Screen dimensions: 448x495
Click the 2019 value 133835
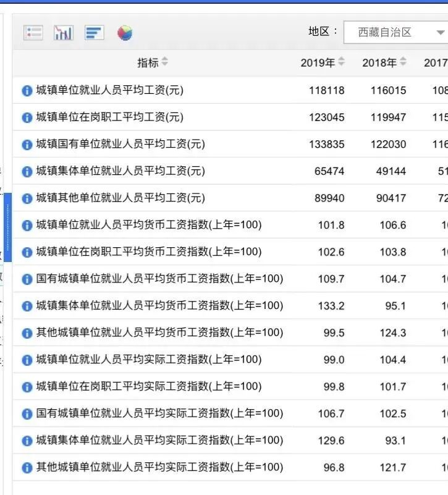pyautogui.click(x=327, y=145)
